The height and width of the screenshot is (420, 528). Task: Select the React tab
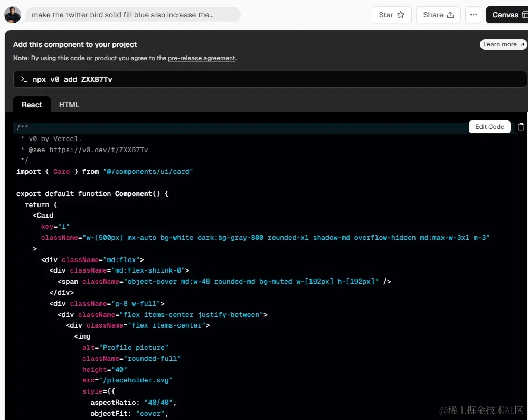(x=32, y=105)
